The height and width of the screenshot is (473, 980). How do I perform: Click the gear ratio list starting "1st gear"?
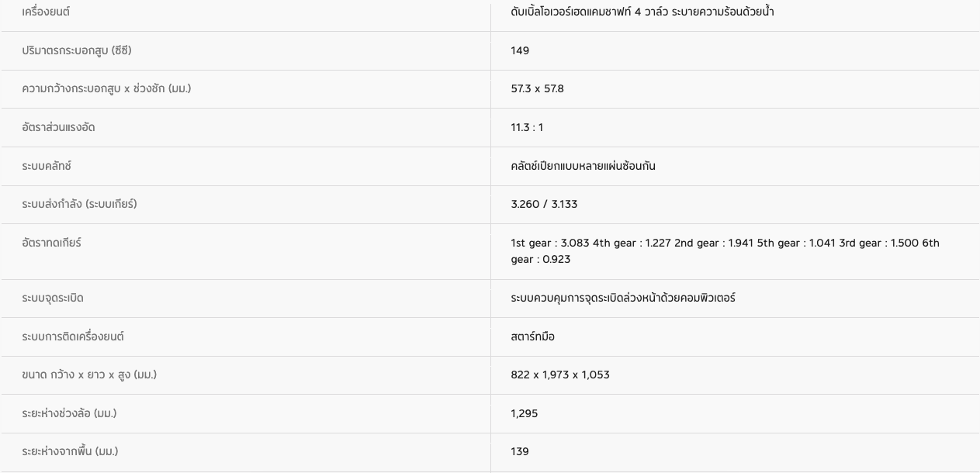coord(725,250)
